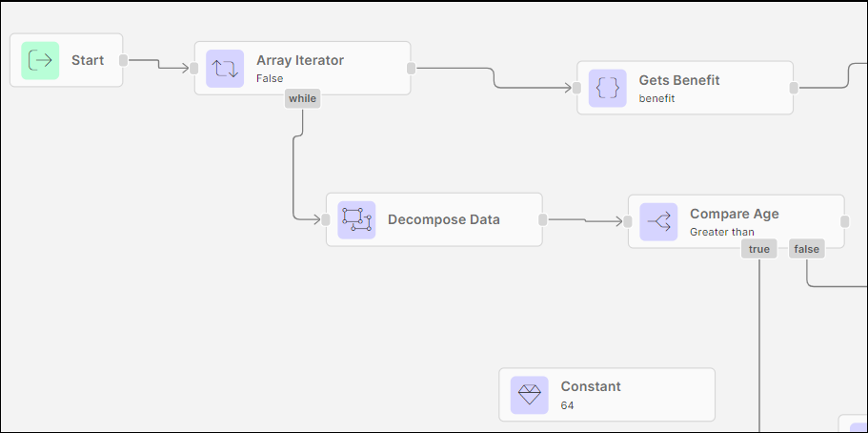Select the 'true' branch of Compare Age
Viewport: 868px width, 433px height.
click(759, 250)
